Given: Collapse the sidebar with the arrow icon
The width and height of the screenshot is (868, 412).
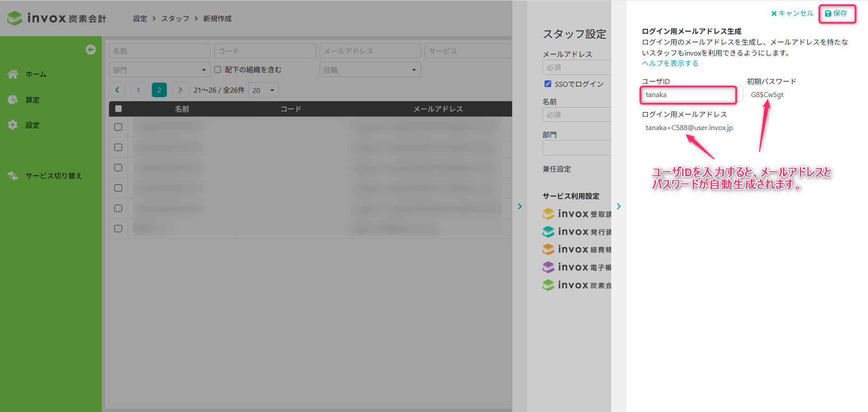Looking at the screenshot, I should coord(91,50).
